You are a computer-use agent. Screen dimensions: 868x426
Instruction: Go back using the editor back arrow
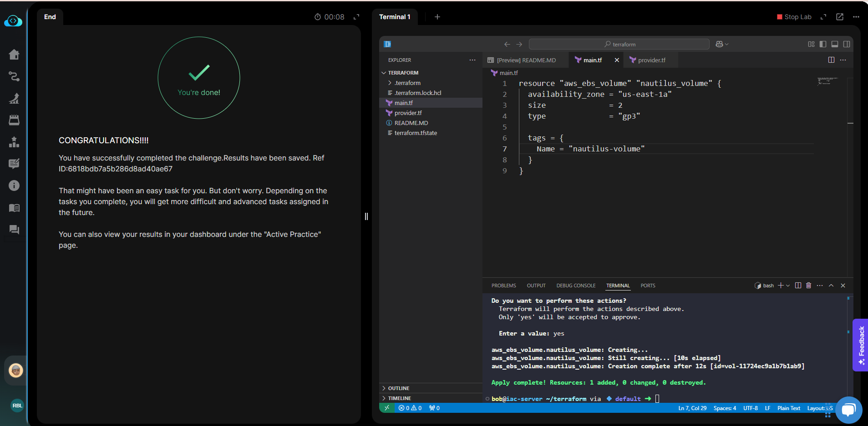coord(507,44)
